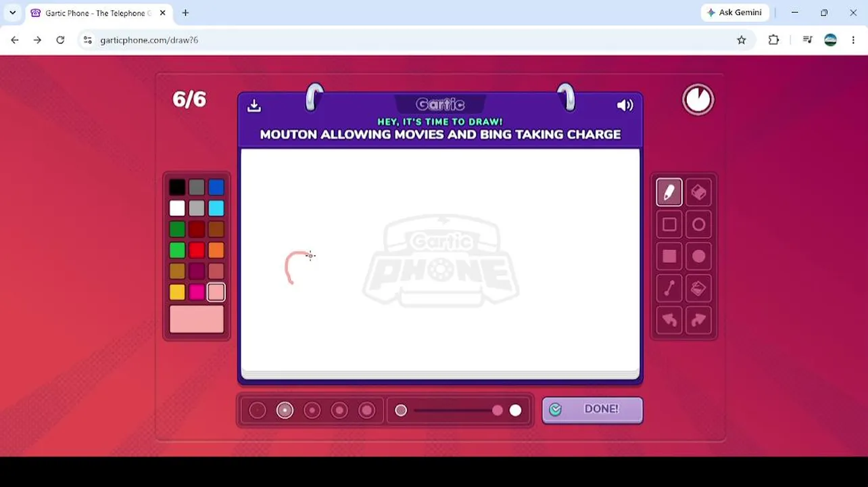Go back to previous page
The width and height of the screenshot is (868, 487).
click(15, 41)
